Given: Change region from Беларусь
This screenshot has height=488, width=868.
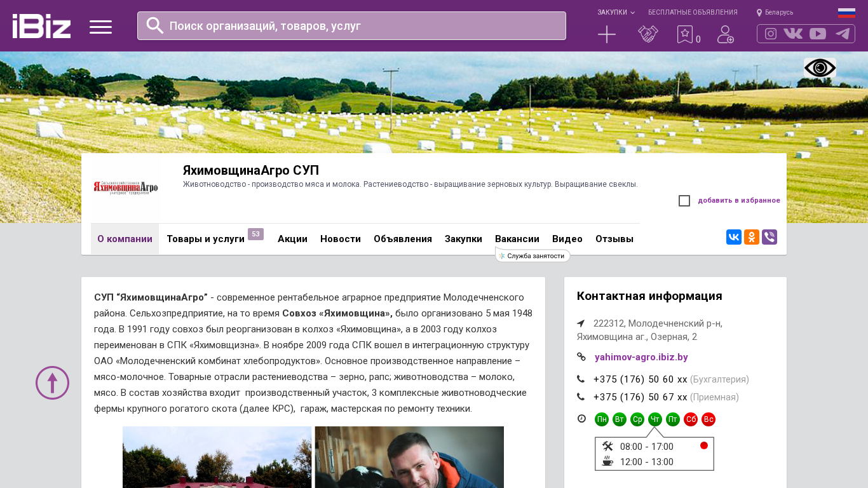Looking at the screenshot, I should 775,13.
